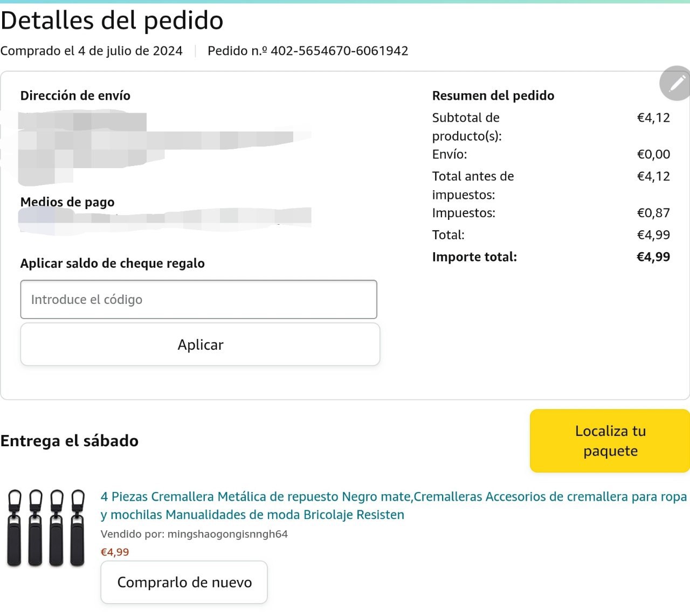690x616 pixels.
Task: Click the Comprarlo de nuevo button
Action: click(184, 583)
